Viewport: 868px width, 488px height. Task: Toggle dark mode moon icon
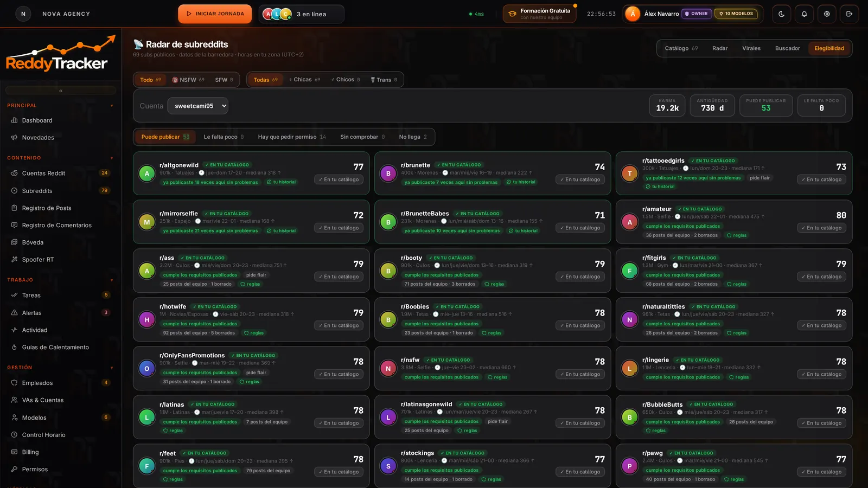(x=781, y=14)
